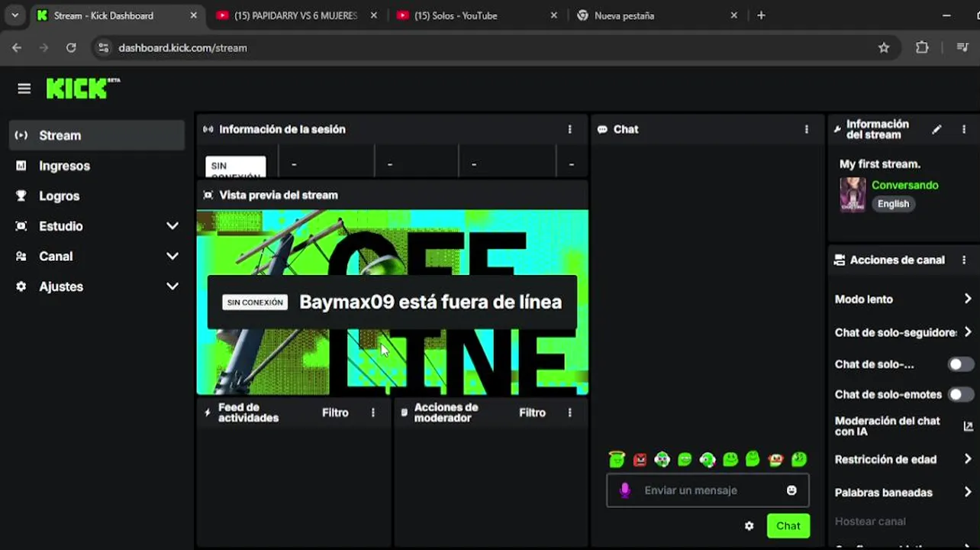
Task: Close the Stream - Kick Dashboard tab
Action: 193,15
